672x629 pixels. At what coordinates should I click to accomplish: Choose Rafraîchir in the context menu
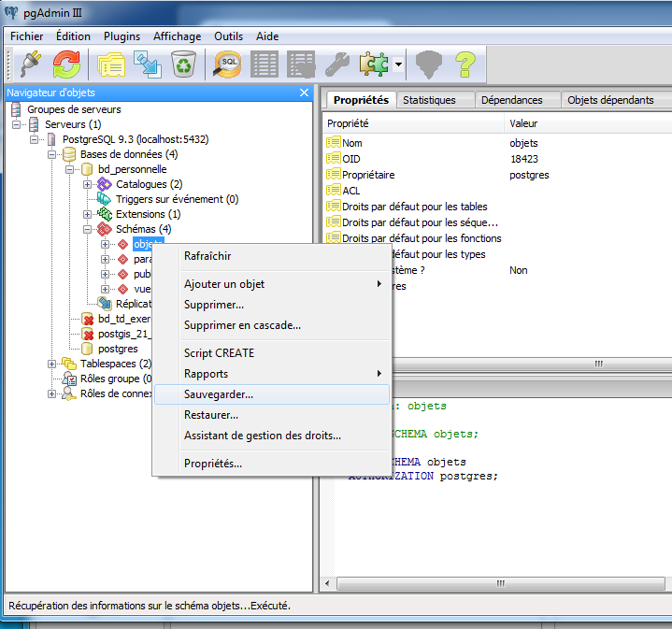[272, 256]
